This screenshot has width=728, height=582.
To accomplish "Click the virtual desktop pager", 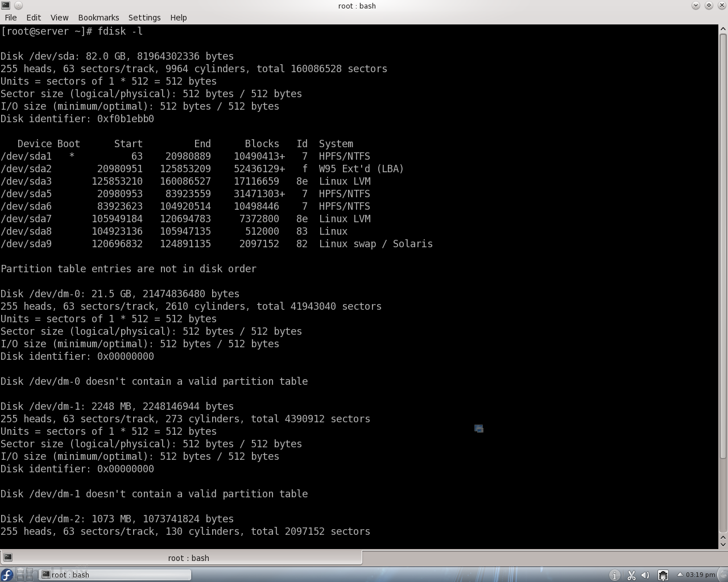I will (26, 575).
